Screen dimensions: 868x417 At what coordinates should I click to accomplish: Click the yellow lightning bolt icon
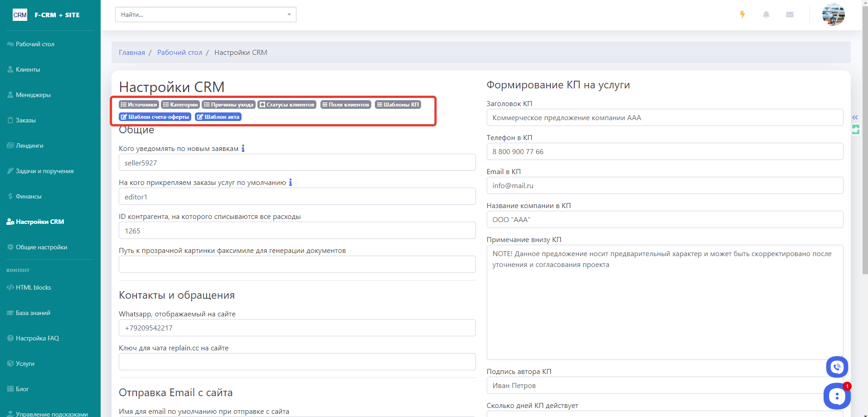pos(742,15)
